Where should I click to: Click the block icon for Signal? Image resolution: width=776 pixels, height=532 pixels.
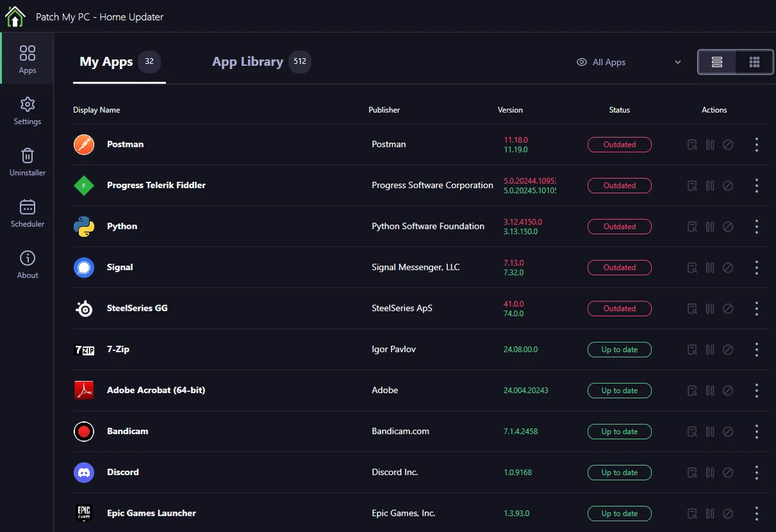click(728, 268)
